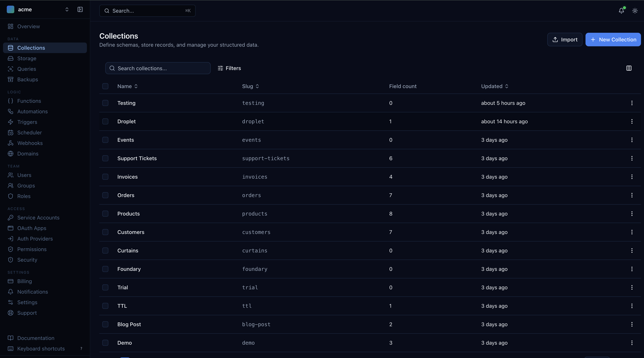Open the Scheduler
The width and height of the screenshot is (644, 358).
coord(30,132)
